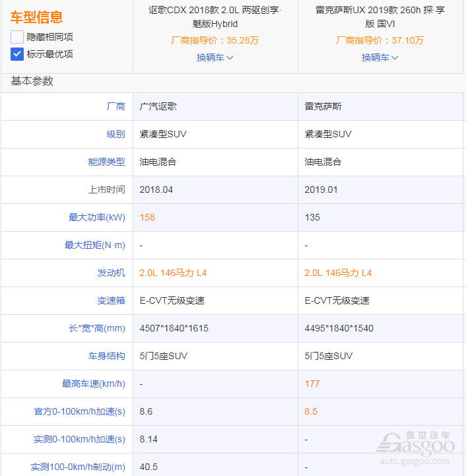Click the highlighted 177 top speed value

point(312,384)
